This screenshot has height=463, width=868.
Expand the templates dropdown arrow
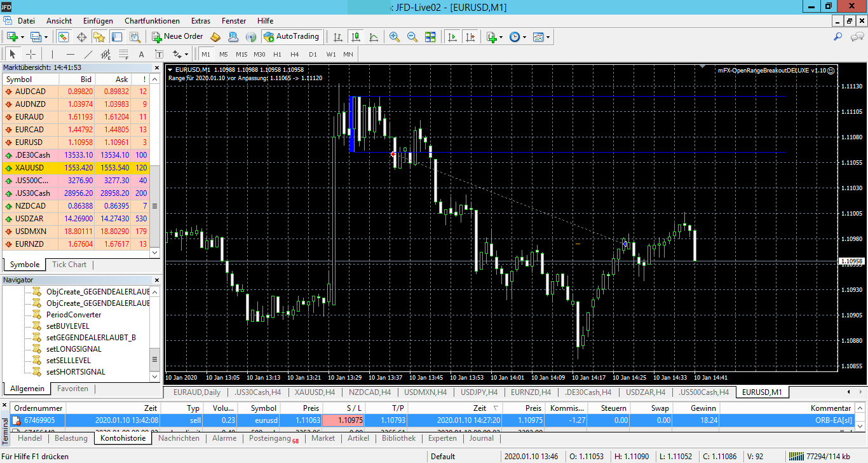548,37
